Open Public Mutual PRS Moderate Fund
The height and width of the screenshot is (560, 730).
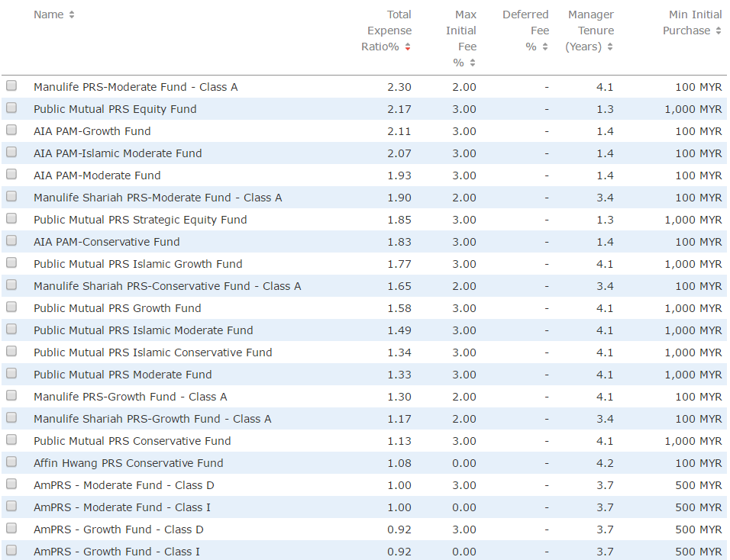(x=122, y=375)
